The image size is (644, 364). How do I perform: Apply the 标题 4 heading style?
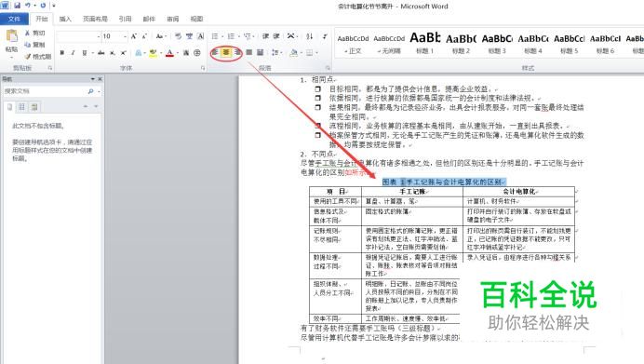click(x=533, y=44)
